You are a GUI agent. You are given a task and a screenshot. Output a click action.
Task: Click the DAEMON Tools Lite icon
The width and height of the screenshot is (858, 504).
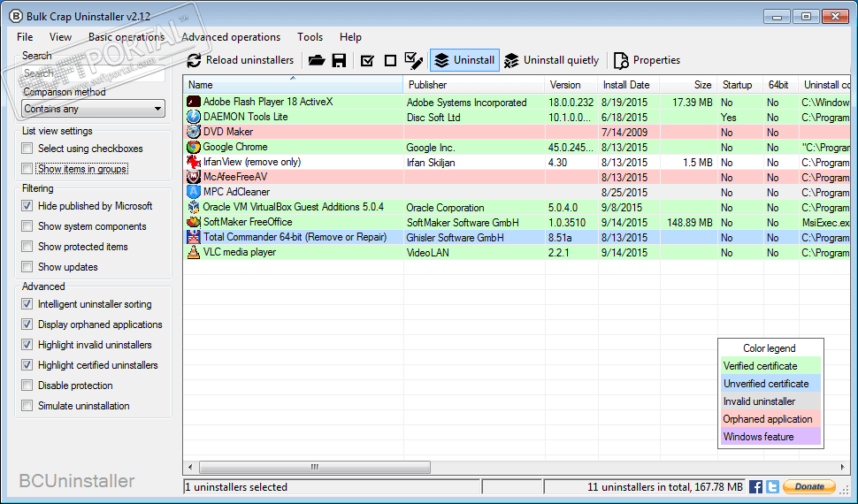click(193, 117)
